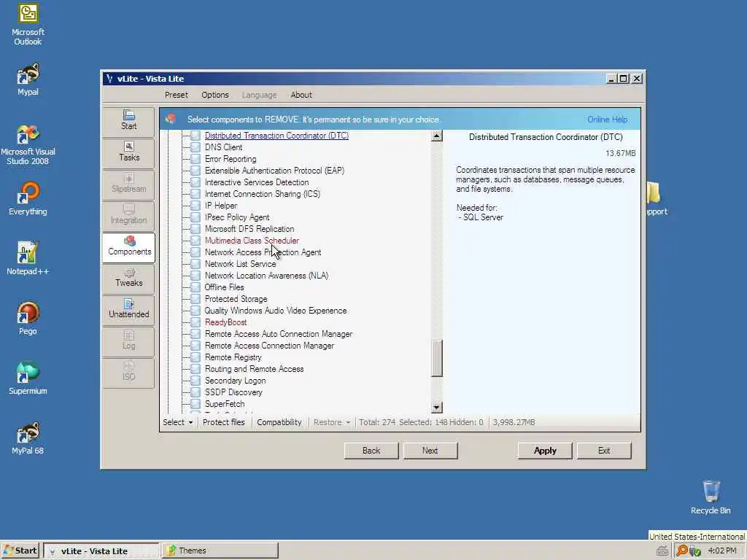Click the ISO sidebar button
Image resolution: width=747 pixels, height=560 pixels.
click(128, 373)
